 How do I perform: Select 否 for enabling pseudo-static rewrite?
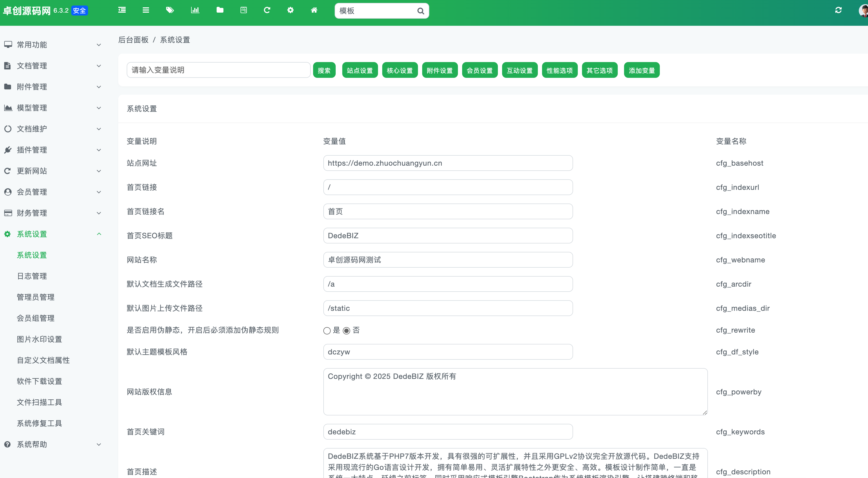pyautogui.click(x=346, y=330)
